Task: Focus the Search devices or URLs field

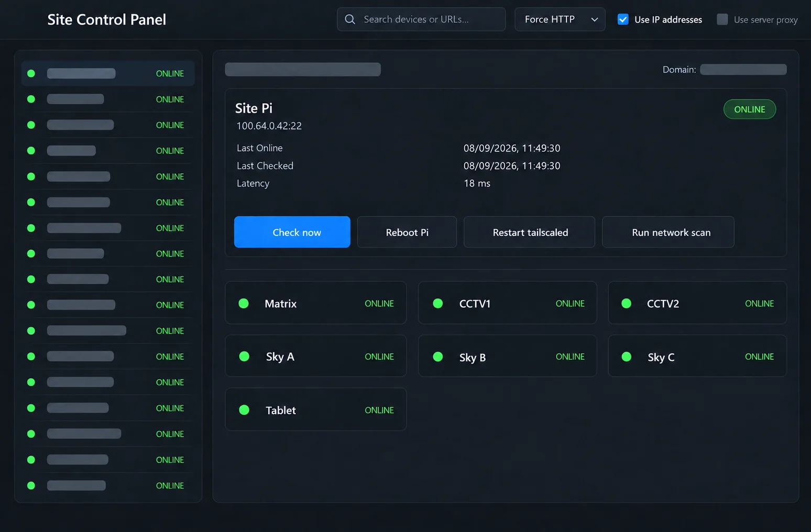Action: point(421,19)
